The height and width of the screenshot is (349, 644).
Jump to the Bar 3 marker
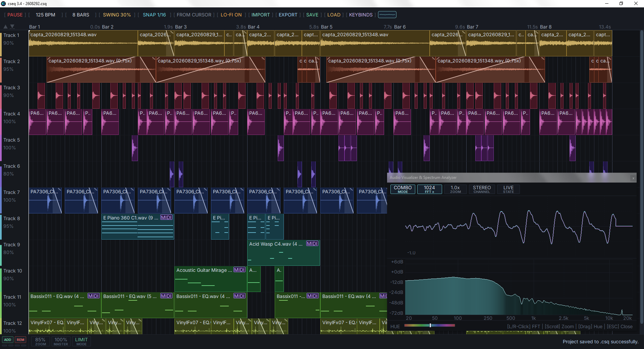(181, 27)
